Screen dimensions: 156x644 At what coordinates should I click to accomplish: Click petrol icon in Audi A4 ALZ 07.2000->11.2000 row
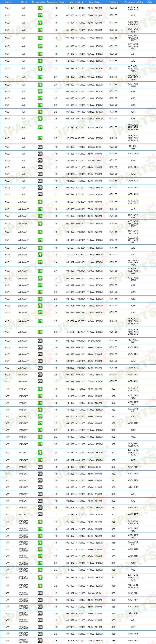(40, 16)
